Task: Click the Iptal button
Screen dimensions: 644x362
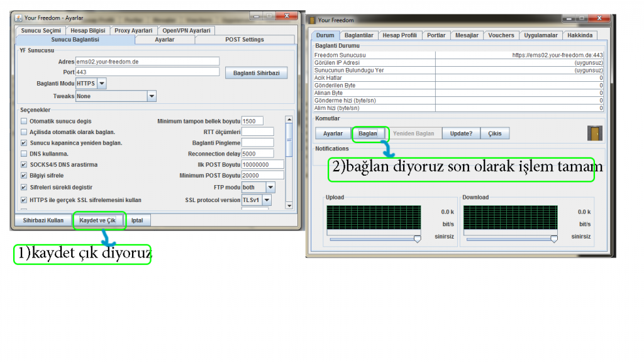Action: tap(136, 220)
